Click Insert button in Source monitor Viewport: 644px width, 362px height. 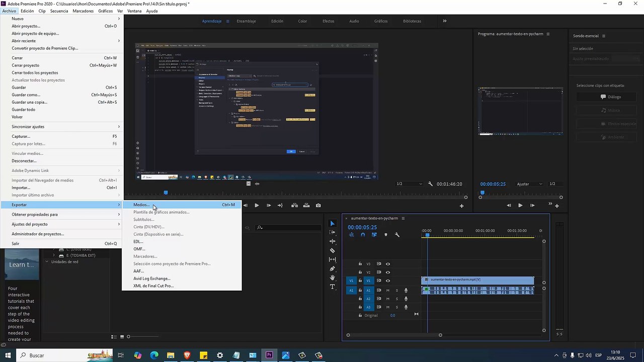tap(294, 205)
